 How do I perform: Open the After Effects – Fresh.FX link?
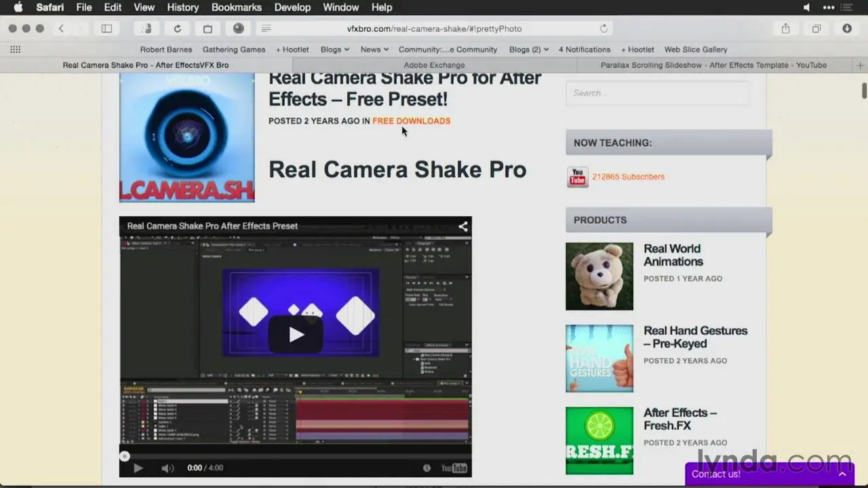pos(680,420)
